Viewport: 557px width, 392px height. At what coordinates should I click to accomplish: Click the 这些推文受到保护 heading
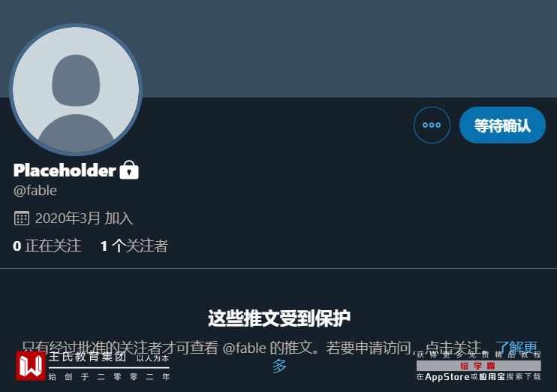pyautogui.click(x=278, y=318)
